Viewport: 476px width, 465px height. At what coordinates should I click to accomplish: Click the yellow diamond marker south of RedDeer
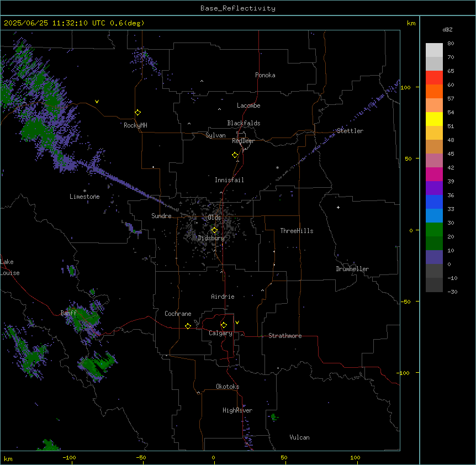point(235,155)
